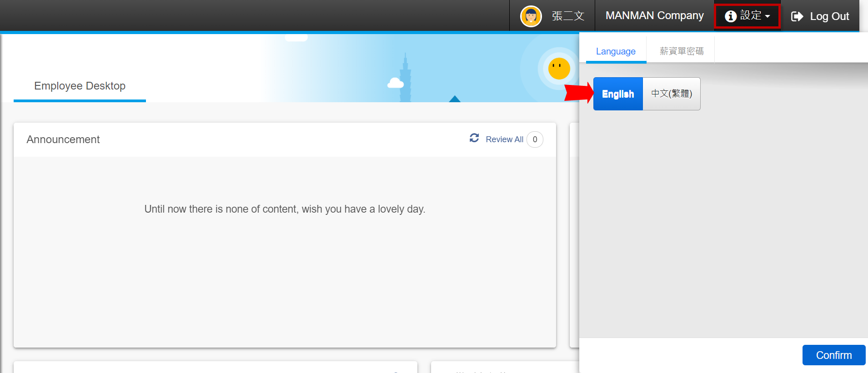
Task: Click the Log Out text
Action: 829,16
